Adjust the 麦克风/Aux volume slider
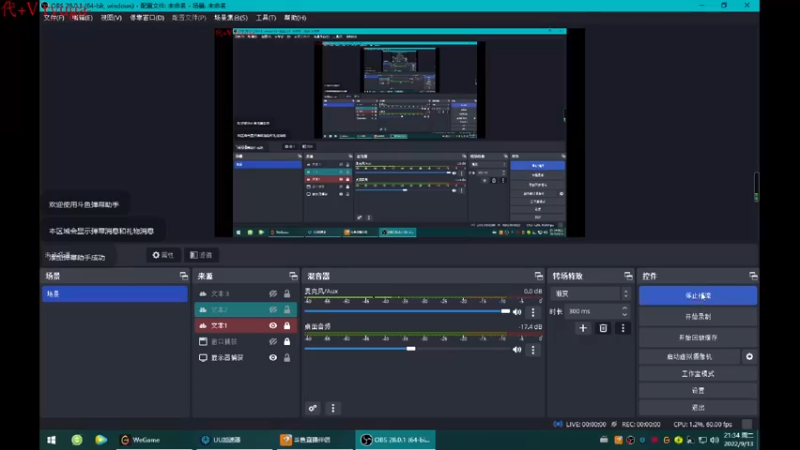 (x=407, y=311)
